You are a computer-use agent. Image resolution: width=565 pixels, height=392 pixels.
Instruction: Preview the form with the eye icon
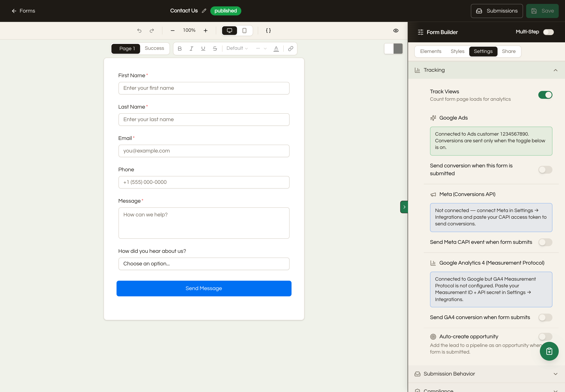[x=396, y=30]
